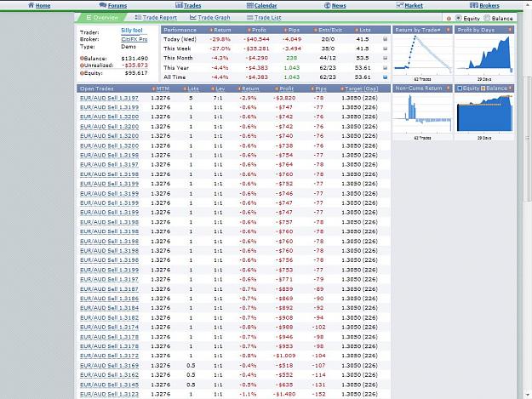Viewport: 532px width, 399px height.
Task: Open trade EUR/AUD Sell 1.3162
Action: coord(109,375)
